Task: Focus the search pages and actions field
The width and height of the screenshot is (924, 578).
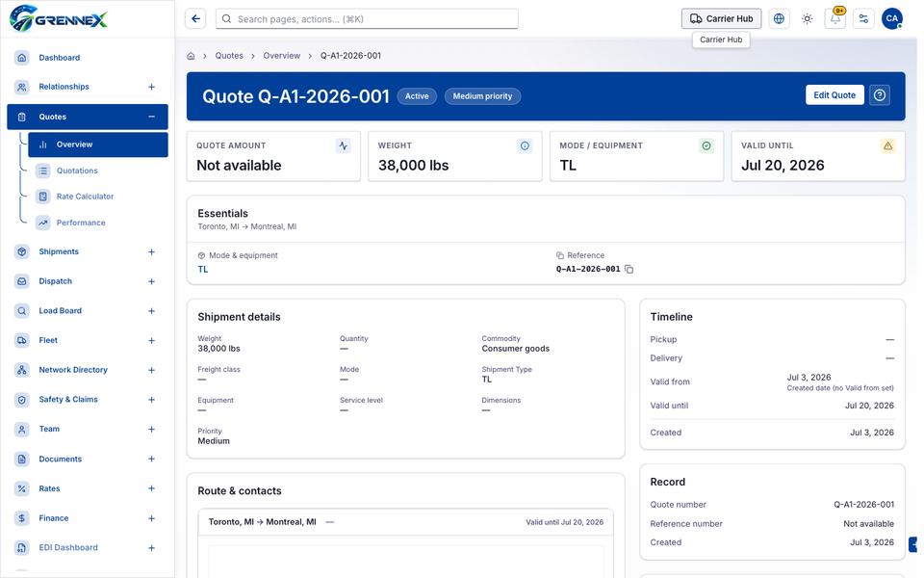Action: 367,19
